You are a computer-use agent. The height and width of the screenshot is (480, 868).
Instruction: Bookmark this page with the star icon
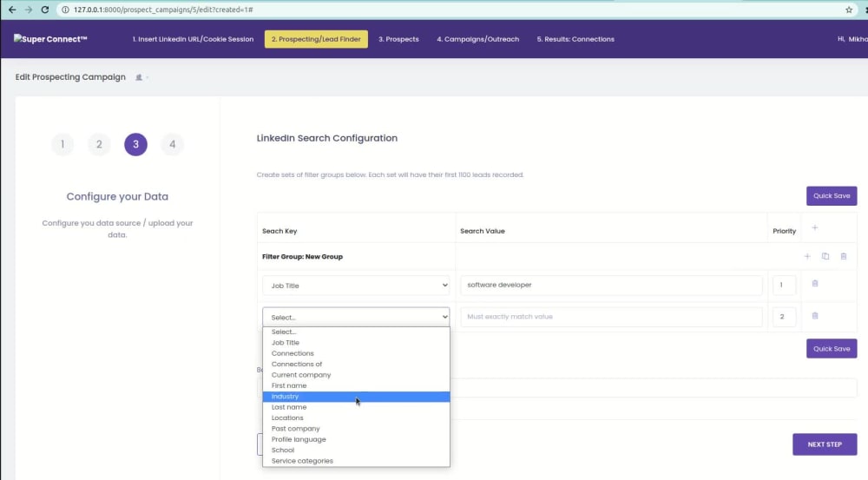[849, 10]
